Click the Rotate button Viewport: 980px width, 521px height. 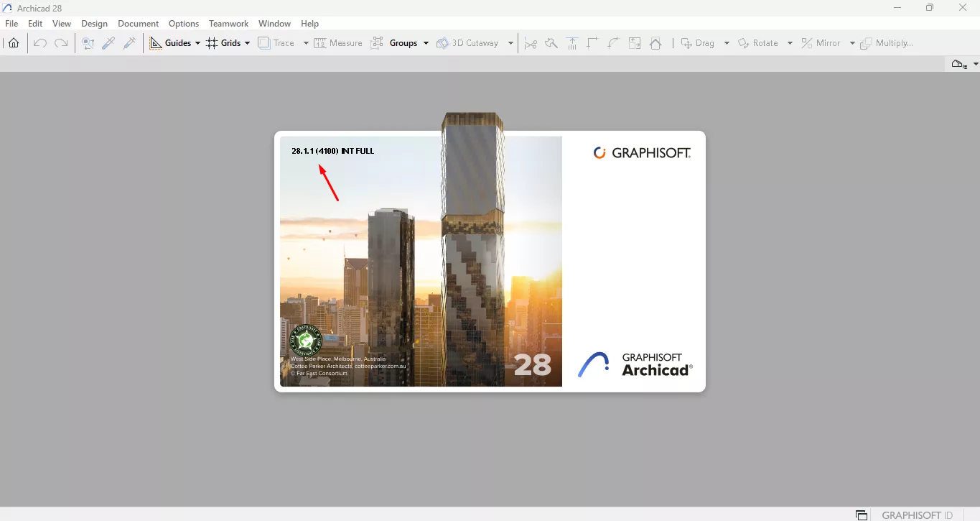point(758,43)
